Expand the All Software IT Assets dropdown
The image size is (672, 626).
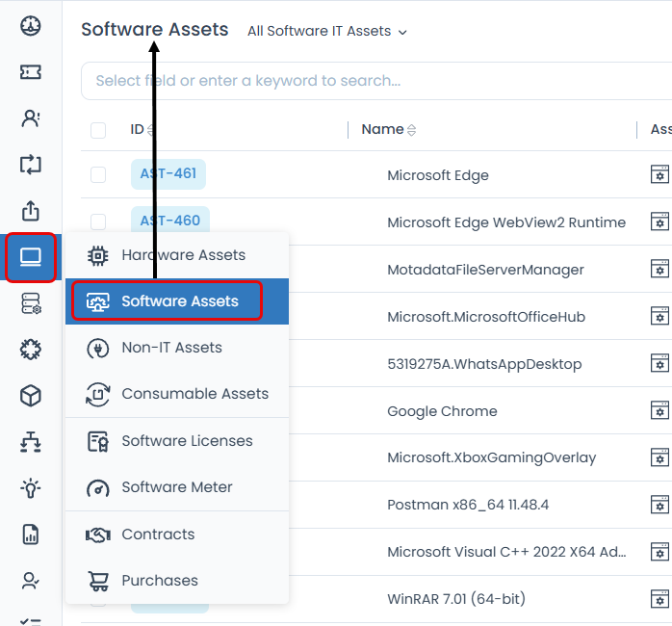coord(327,31)
